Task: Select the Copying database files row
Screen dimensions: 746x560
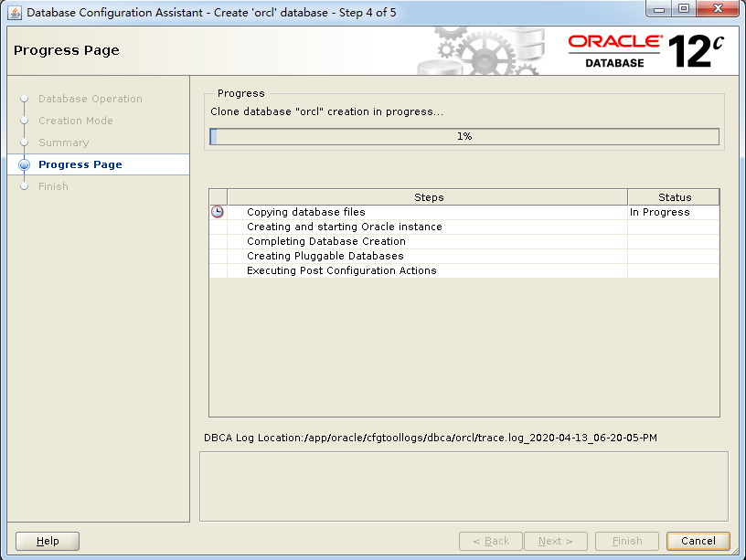Action: (464, 212)
